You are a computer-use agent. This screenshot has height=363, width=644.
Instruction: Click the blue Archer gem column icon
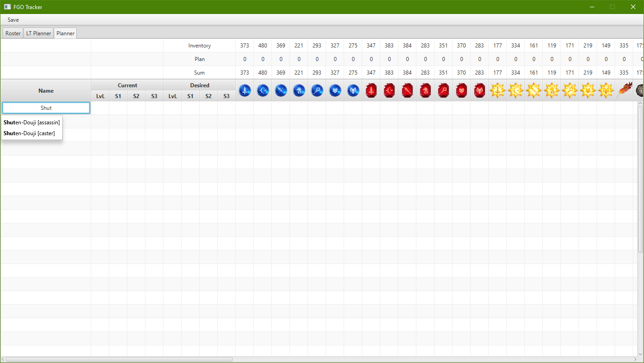tap(263, 90)
